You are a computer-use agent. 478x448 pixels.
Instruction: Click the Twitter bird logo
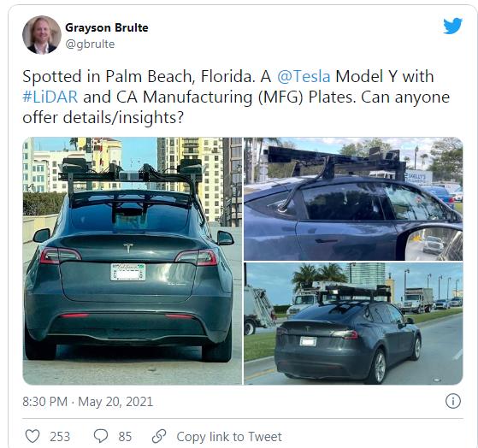(452, 26)
